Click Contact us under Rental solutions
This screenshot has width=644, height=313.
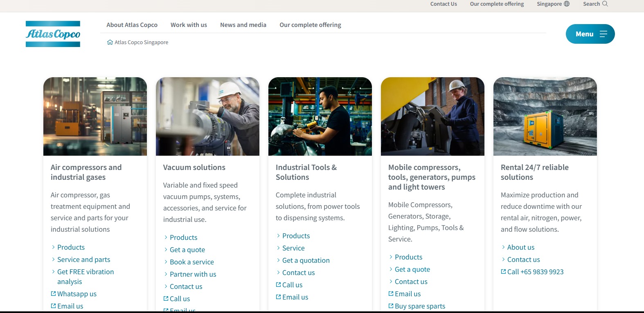[523, 259]
